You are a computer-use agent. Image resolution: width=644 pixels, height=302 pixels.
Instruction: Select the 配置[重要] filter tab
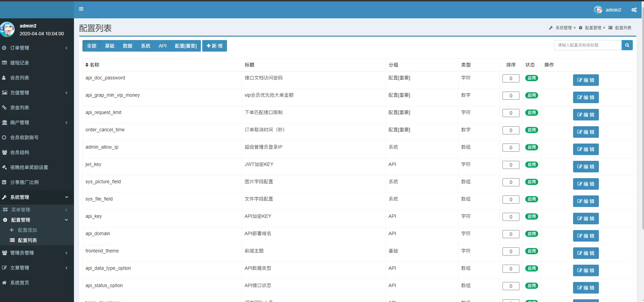[x=186, y=46]
